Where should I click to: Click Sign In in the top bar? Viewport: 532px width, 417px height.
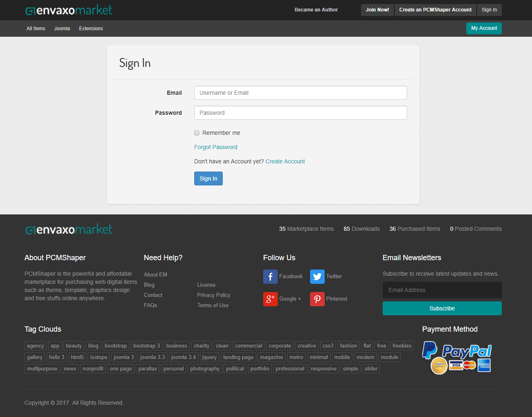click(489, 10)
